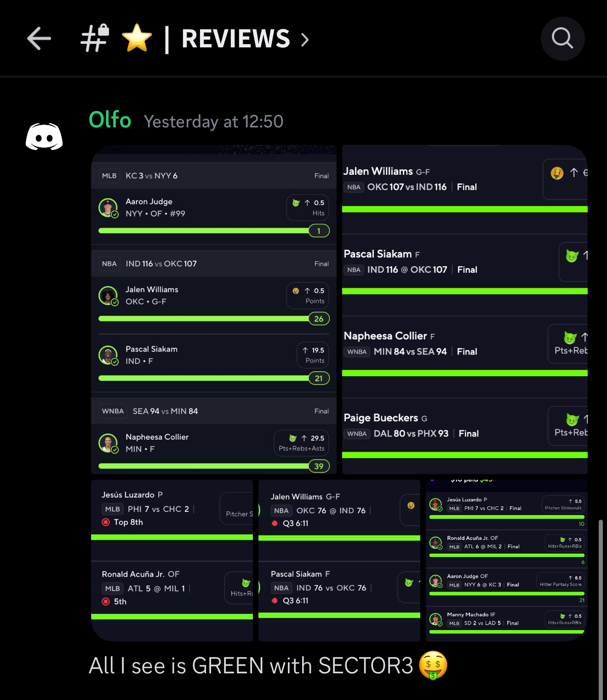Image resolution: width=607 pixels, height=700 pixels.
Task: Tap the gold star emoji in header
Action: tap(137, 38)
